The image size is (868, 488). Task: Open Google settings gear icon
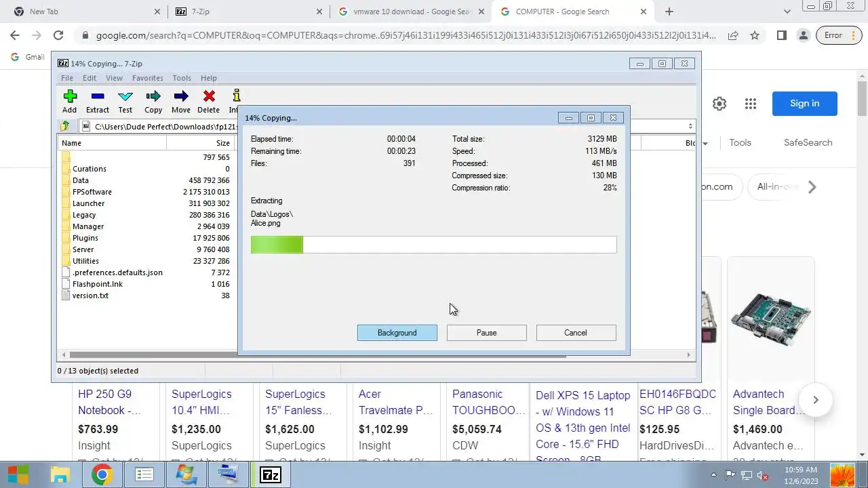pos(719,104)
